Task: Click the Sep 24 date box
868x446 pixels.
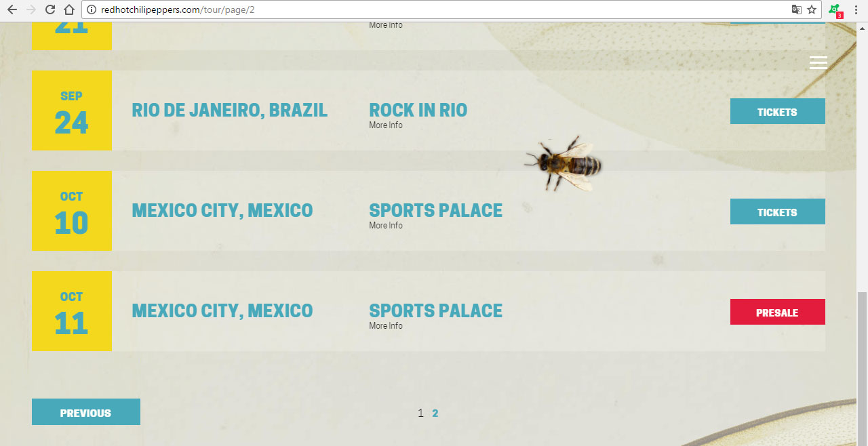Action: tap(72, 110)
